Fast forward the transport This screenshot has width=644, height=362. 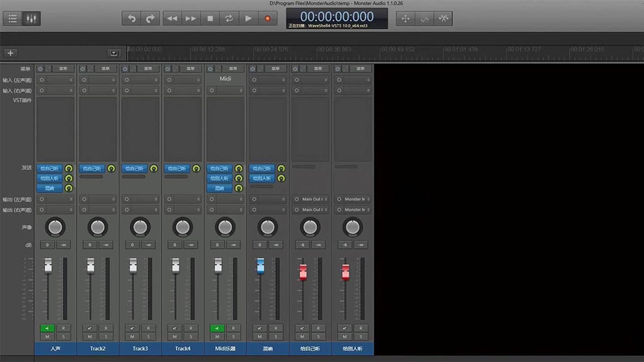click(x=191, y=18)
